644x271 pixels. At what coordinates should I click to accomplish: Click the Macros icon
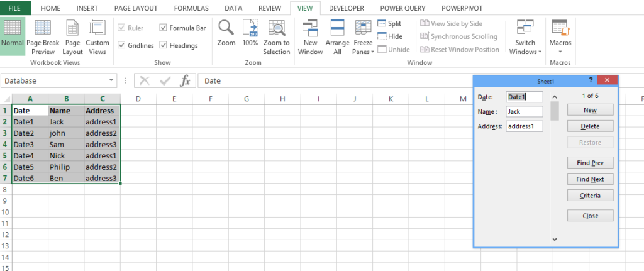(x=560, y=28)
